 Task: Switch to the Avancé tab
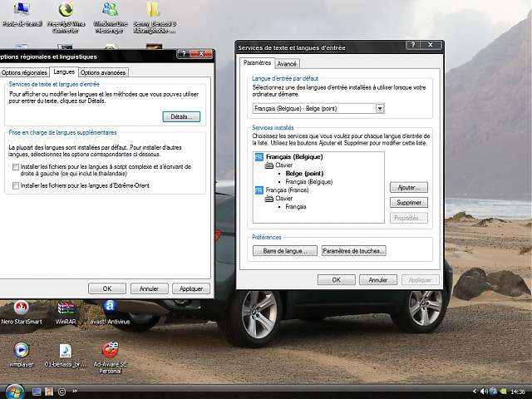[287, 63]
